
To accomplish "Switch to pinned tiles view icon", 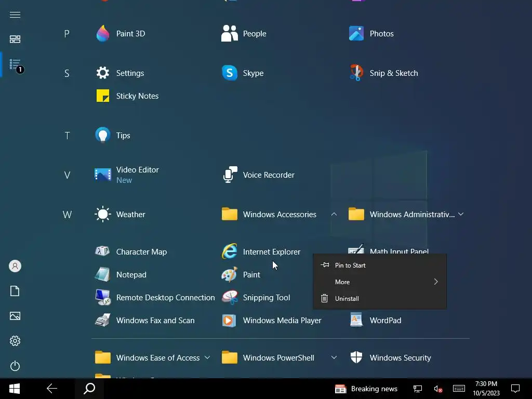I will click(15, 39).
